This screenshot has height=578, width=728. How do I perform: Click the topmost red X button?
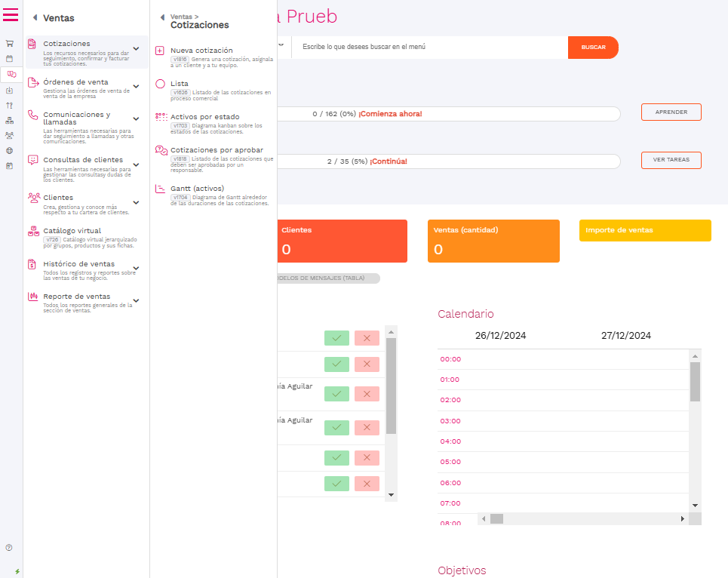click(367, 339)
